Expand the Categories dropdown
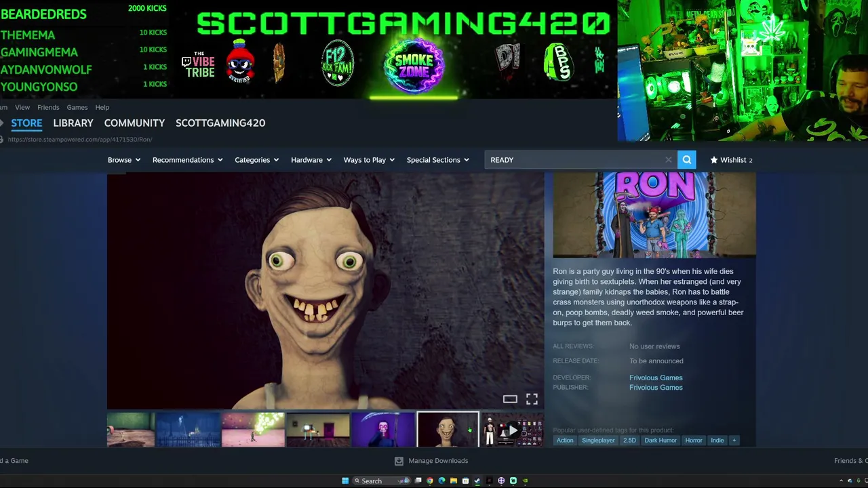 click(x=257, y=160)
